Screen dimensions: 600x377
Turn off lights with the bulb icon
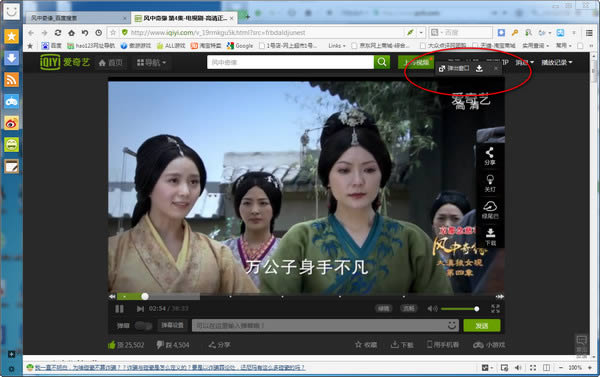[x=490, y=183]
